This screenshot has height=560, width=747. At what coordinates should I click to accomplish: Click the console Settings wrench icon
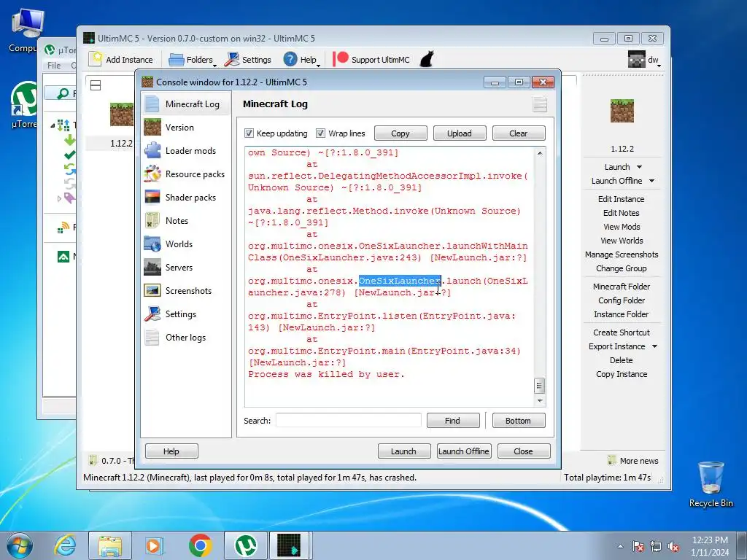pos(152,314)
